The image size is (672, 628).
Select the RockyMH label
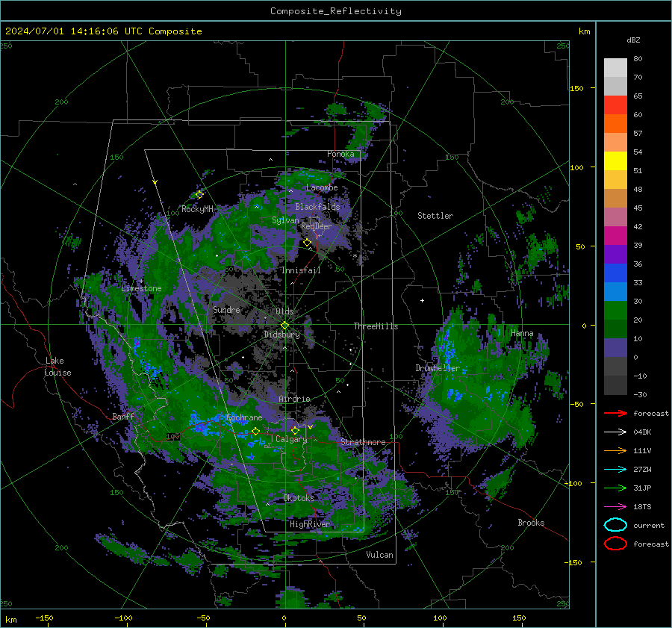[197, 209]
